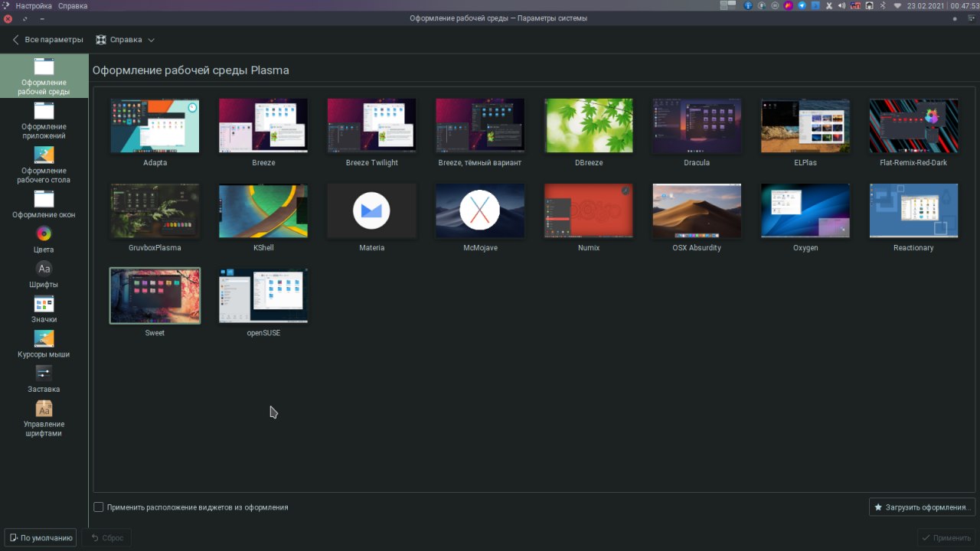Click the Telegram tray icon

click(x=802, y=5)
